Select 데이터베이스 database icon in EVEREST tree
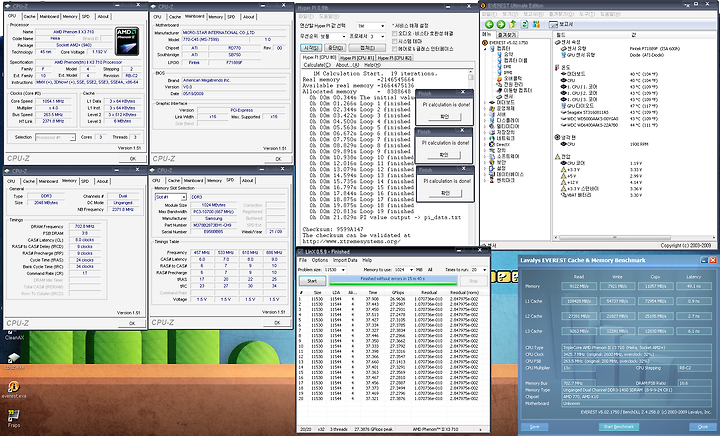Image resolution: width=720 pixels, height=436 pixels. pos(492,174)
